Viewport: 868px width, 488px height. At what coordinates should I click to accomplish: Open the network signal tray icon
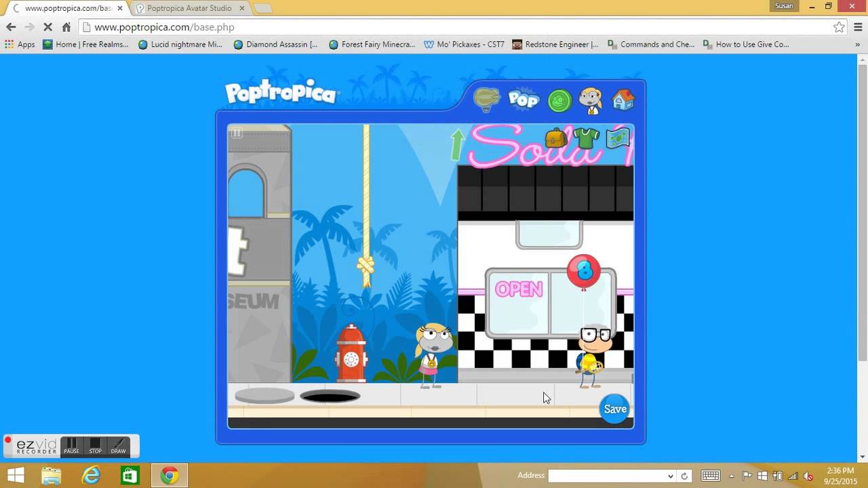click(793, 476)
